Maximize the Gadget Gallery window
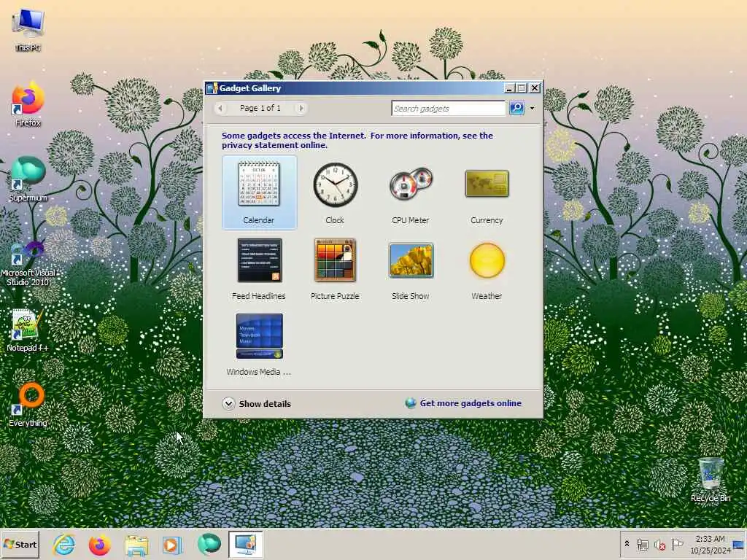The width and height of the screenshot is (747, 560). point(522,88)
